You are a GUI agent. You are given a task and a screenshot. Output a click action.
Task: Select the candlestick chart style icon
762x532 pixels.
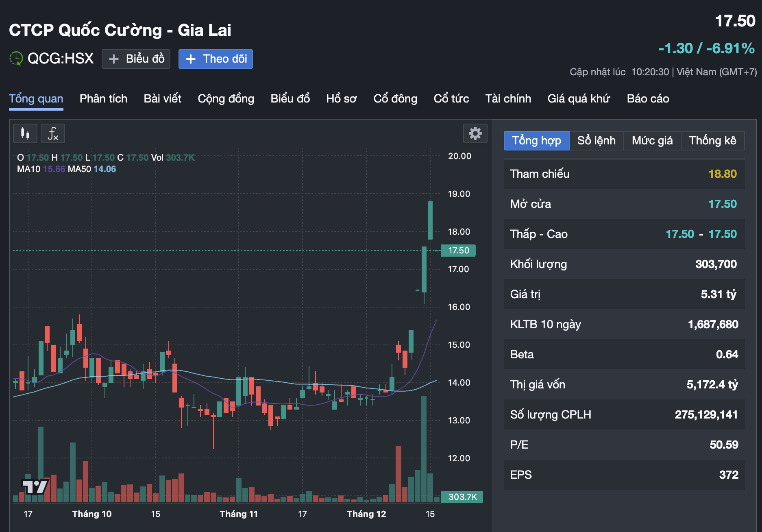click(x=25, y=133)
